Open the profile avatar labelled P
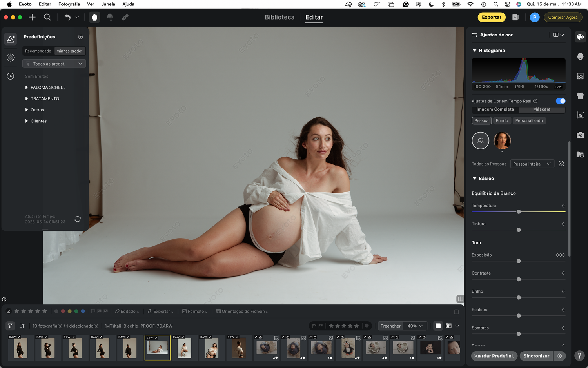The width and height of the screenshot is (588, 368). click(x=534, y=17)
